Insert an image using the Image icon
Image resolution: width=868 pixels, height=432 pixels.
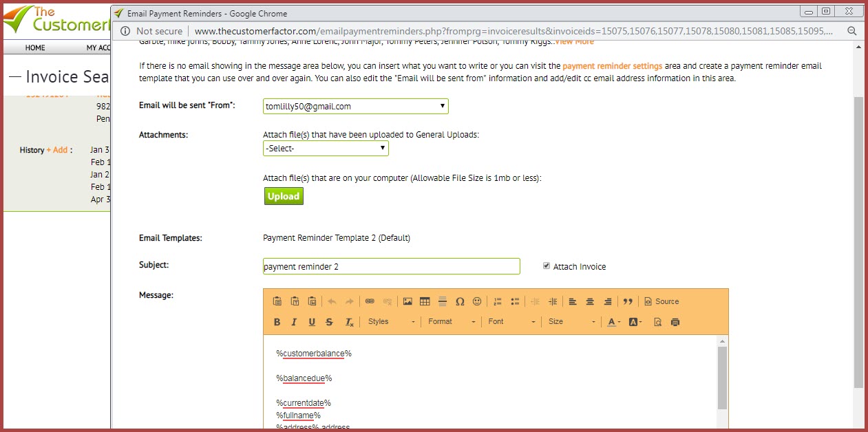pos(407,301)
